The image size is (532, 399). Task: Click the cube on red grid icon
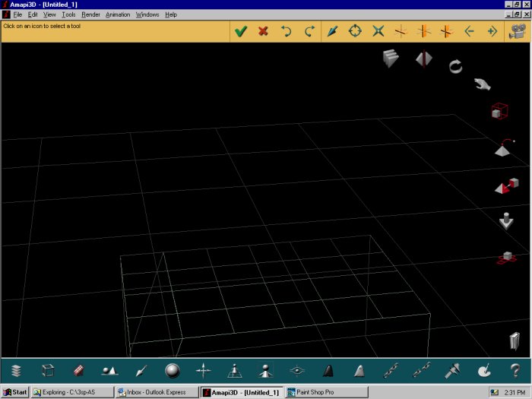[507, 258]
